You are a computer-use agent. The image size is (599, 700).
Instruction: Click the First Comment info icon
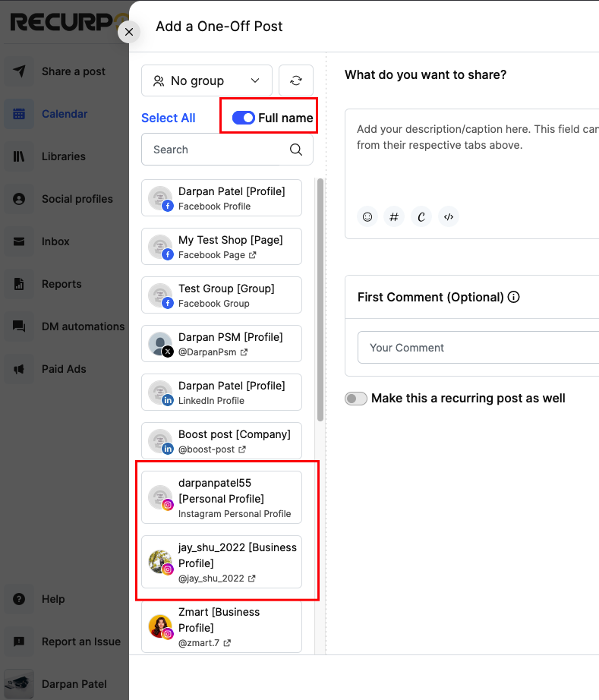point(514,297)
